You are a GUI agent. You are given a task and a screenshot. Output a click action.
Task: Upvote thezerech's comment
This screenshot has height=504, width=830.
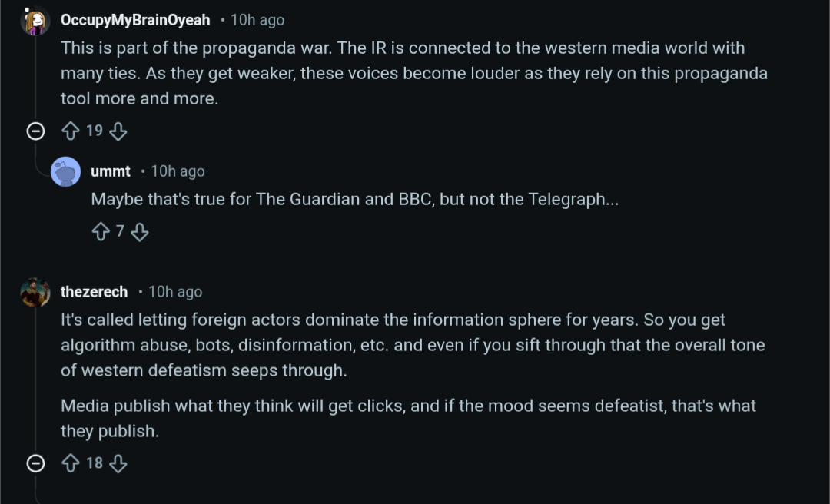71,463
